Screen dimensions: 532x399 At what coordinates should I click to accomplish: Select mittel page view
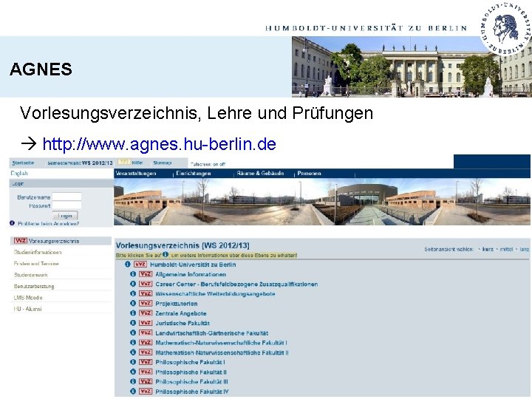pyautogui.click(x=506, y=250)
